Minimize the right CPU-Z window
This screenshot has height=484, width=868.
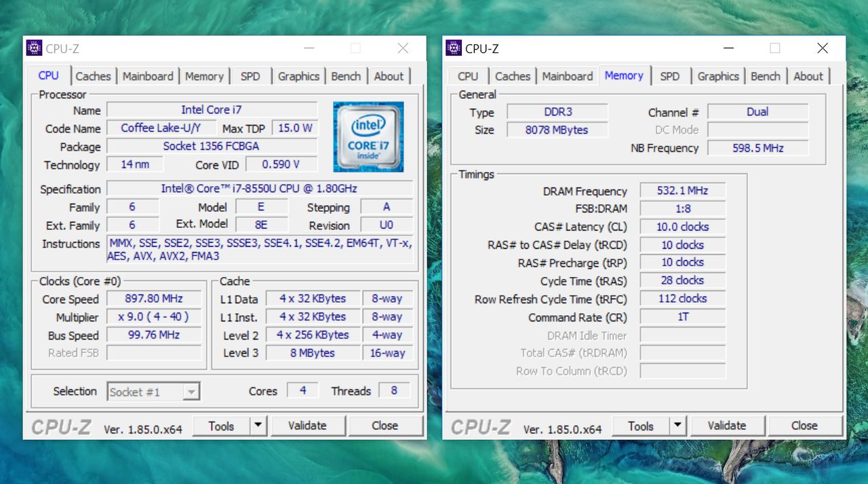click(729, 48)
